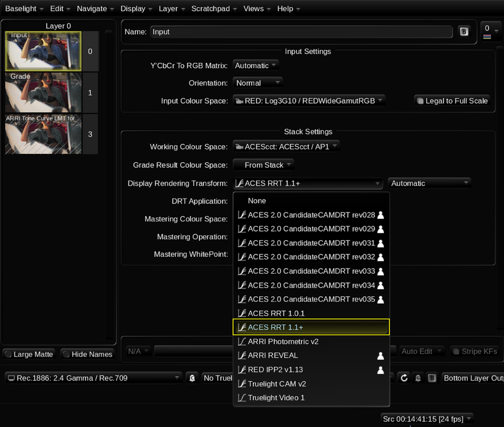Open the Views menu
This screenshot has height=427, width=504.
[x=257, y=9]
